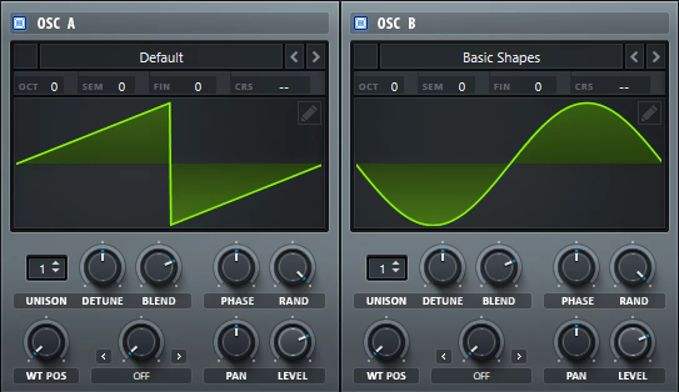Choose next warp mode in OSC A
This screenshot has height=392, width=679.
pos(178,356)
